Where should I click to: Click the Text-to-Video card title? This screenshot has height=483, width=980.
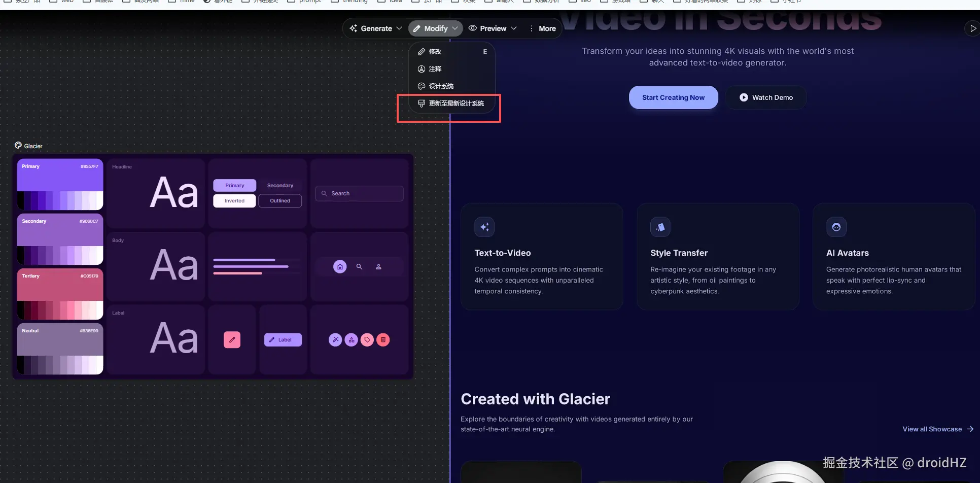tap(503, 253)
